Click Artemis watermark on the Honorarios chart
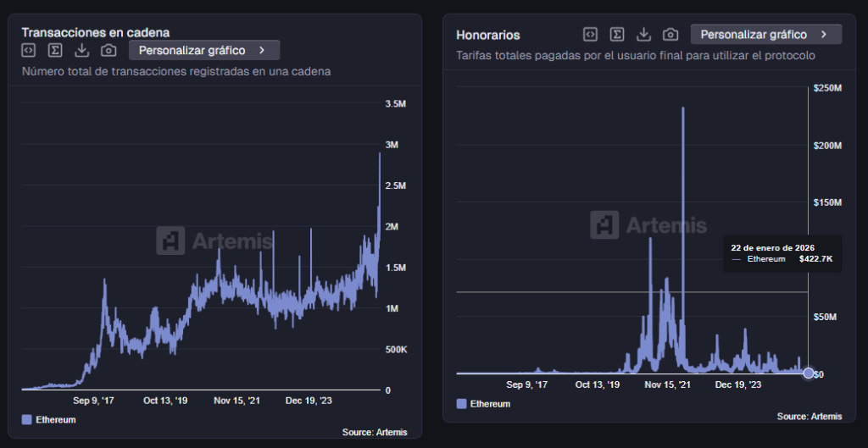This screenshot has width=868, height=448. coord(648,225)
